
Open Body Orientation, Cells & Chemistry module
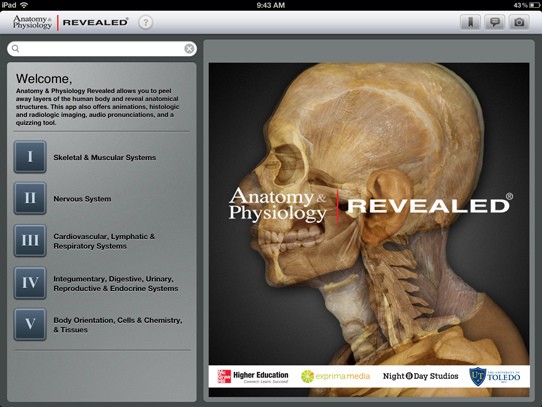tap(118, 325)
